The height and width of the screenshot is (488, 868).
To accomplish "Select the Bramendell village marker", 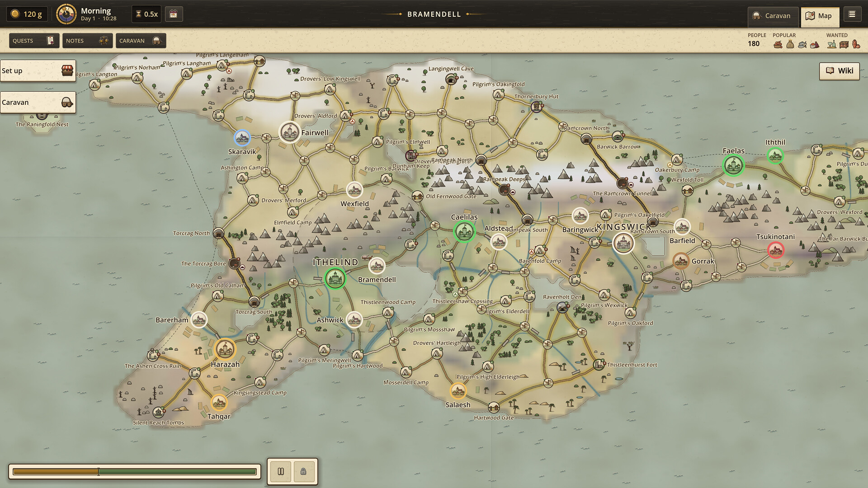I will pyautogui.click(x=377, y=266).
